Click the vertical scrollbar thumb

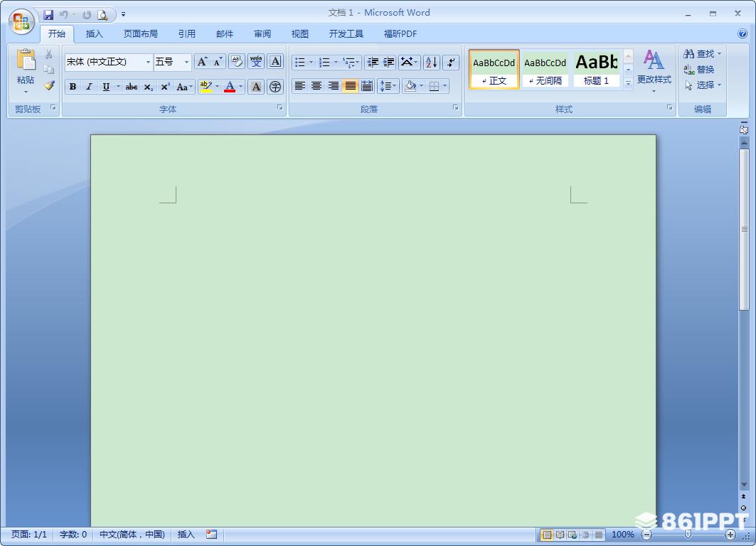point(744,230)
